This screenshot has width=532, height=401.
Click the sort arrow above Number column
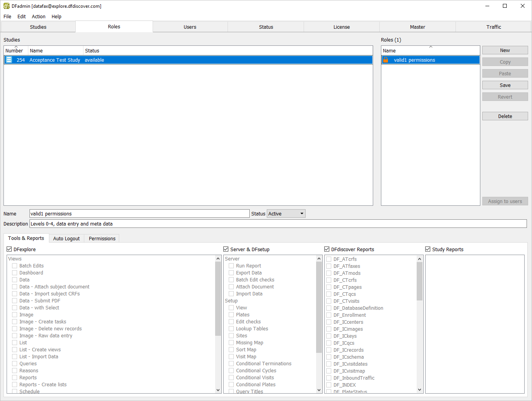(x=16, y=47)
